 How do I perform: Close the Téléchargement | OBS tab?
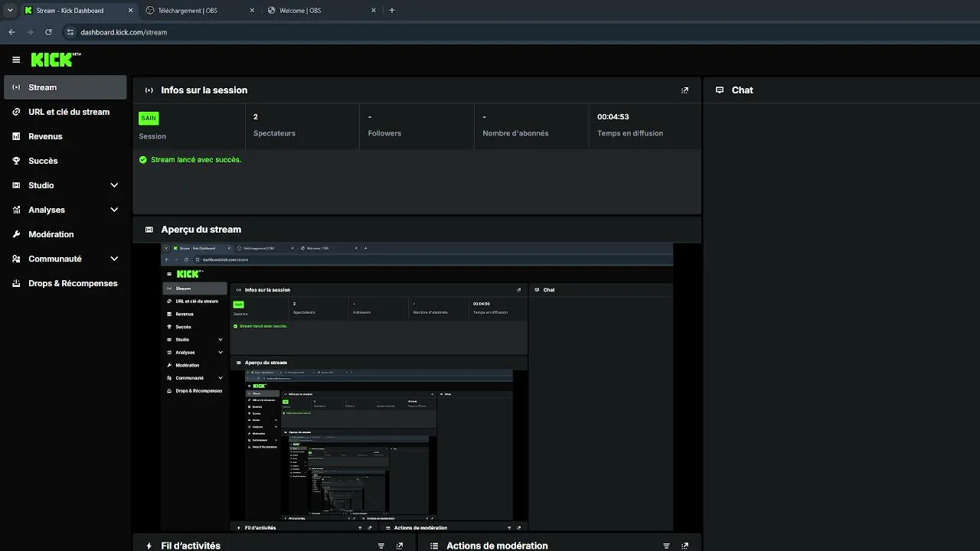tap(252, 11)
